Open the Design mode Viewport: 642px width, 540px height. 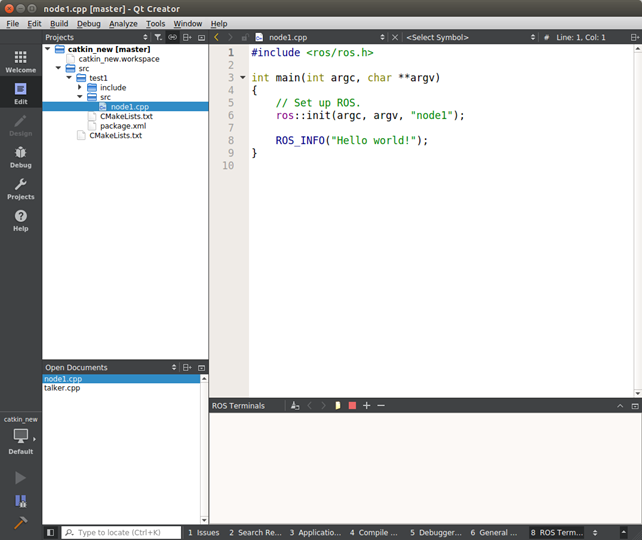(x=20, y=125)
